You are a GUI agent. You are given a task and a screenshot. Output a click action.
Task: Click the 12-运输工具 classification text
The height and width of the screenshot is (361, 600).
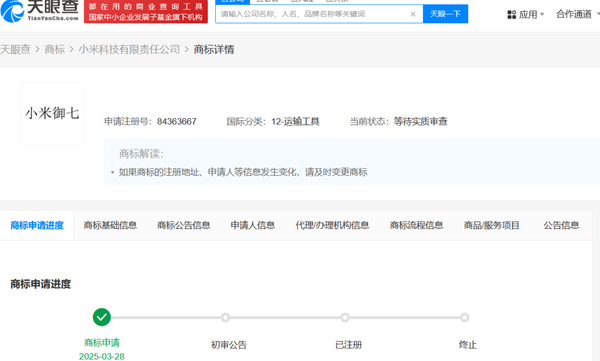pos(295,121)
